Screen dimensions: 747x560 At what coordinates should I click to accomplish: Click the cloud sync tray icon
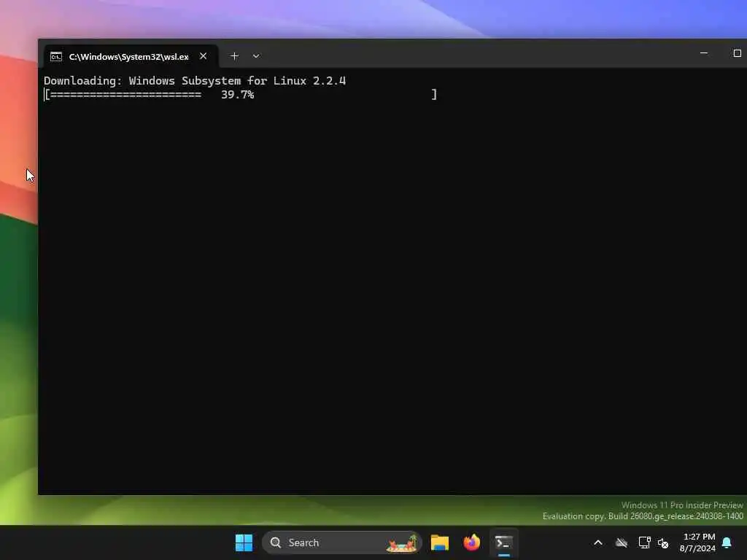622,542
